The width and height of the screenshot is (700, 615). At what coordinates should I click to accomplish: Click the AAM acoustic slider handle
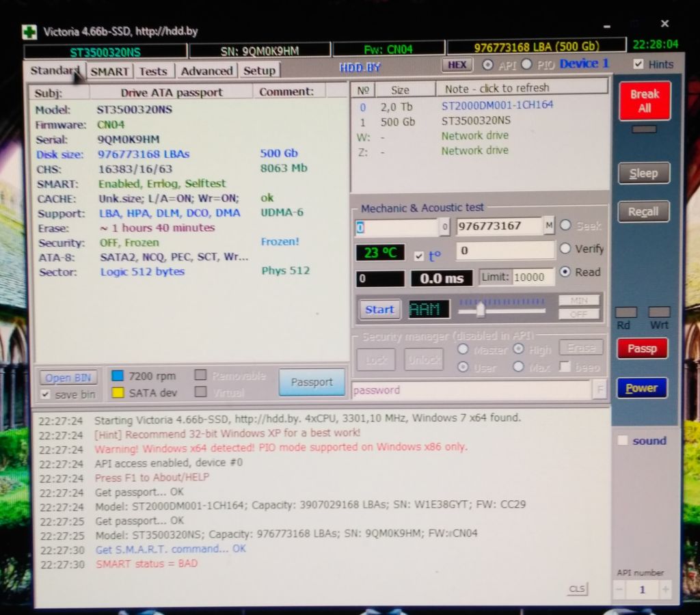coord(481,309)
